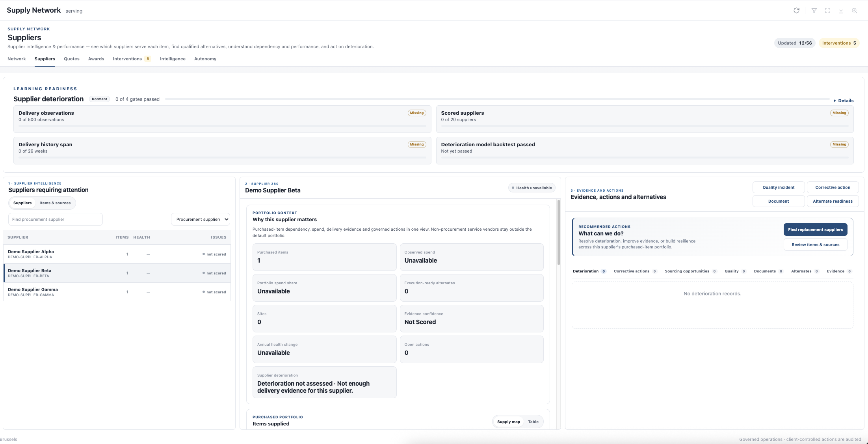Click the Alternate readiness button

[x=833, y=201]
